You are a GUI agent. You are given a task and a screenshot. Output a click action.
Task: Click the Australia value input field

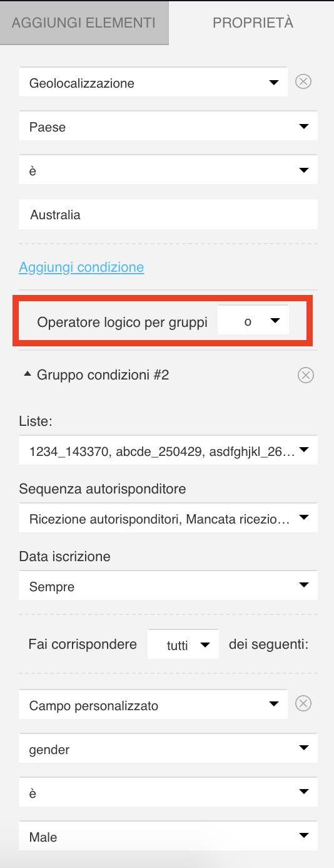pyautogui.click(x=168, y=214)
